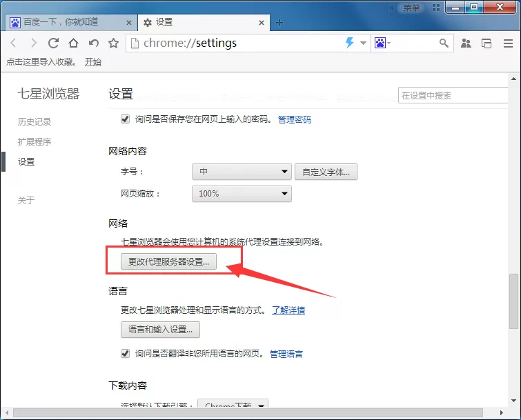The height and width of the screenshot is (420, 521).
Task: Click the magnifier search icon
Action: (444, 43)
